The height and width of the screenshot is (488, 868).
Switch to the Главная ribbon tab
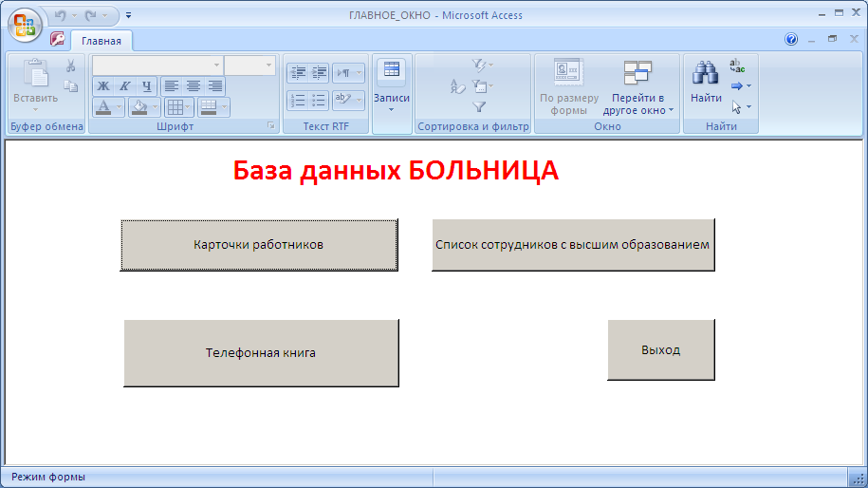click(102, 41)
